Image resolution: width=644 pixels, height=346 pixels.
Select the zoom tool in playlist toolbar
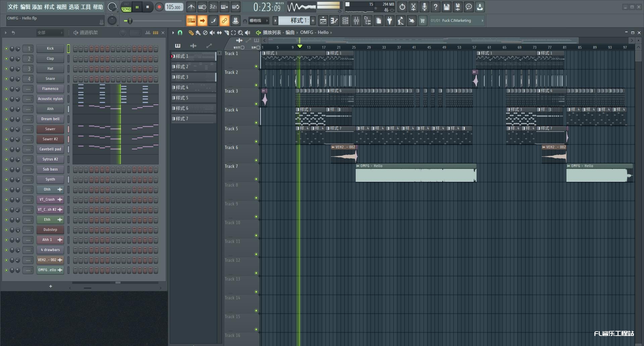pos(240,33)
